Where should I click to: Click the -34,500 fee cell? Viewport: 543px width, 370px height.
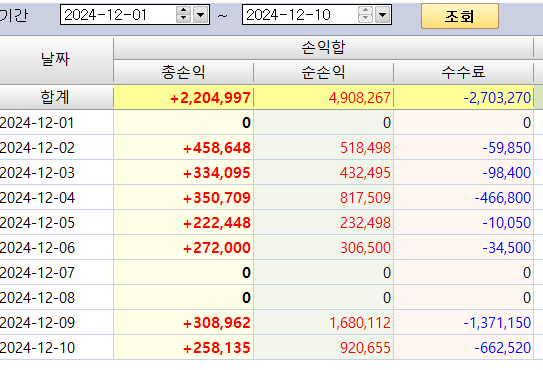click(463, 247)
